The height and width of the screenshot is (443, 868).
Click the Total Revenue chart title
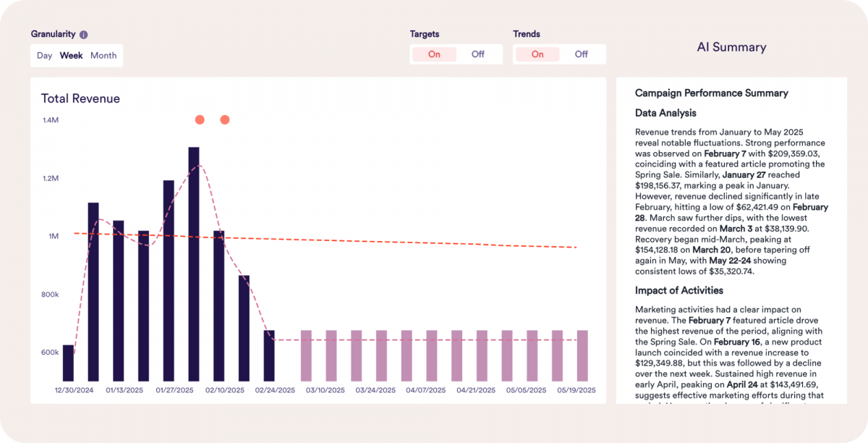tap(80, 98)
